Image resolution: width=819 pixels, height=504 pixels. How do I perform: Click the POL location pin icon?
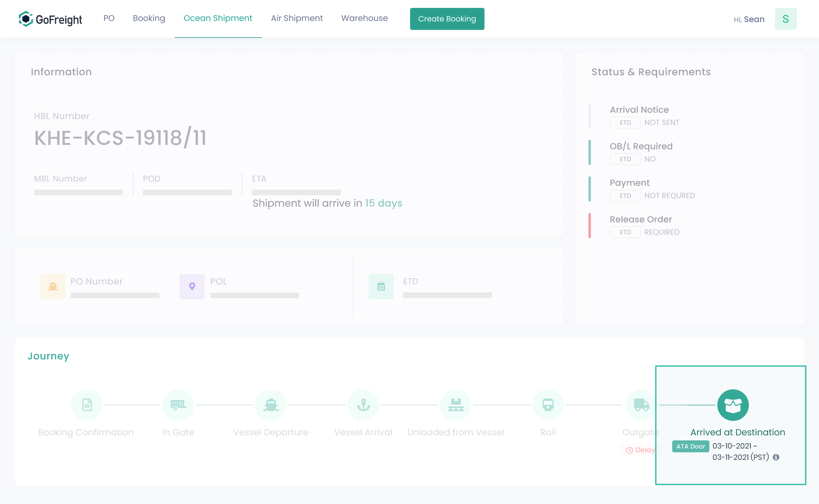coord(192,286)
